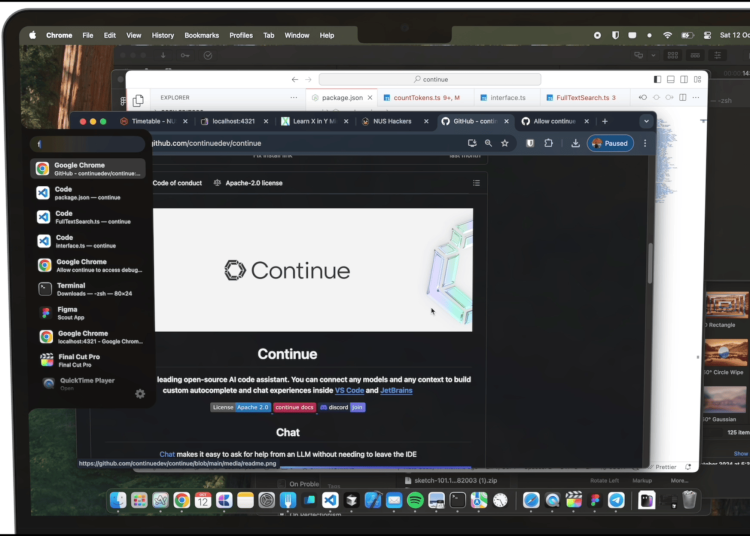Click the settings gear in window switcher
This screenshot has width=750, height=536.
pyautogui.click(x=140, y=393)
